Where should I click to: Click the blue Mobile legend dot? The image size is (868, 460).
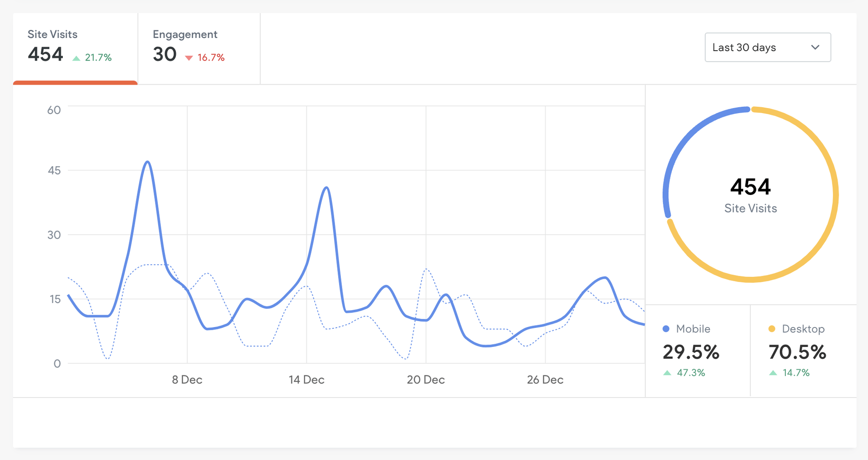[666, 329]
